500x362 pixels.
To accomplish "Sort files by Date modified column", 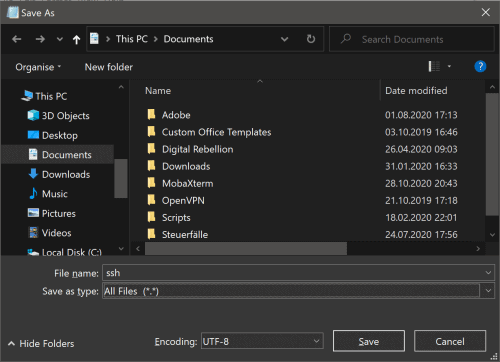I will (416, 91).
